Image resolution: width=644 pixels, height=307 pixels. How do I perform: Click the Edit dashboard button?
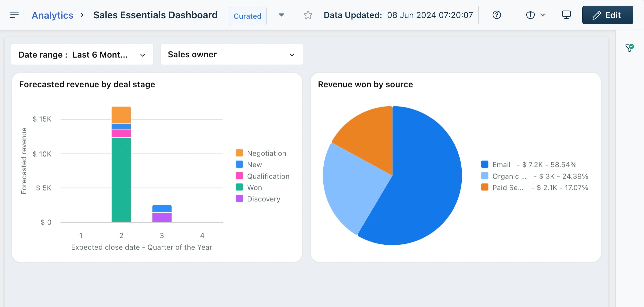tap(608, 15)
